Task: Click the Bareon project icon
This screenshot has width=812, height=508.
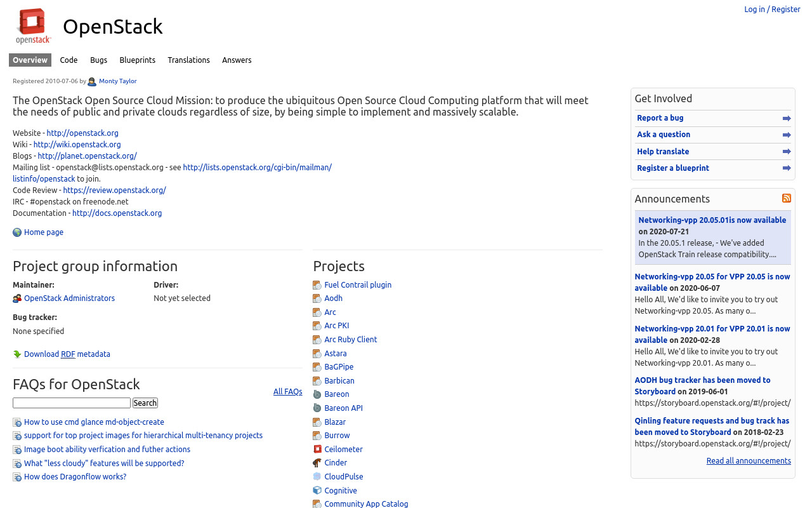Action: tap(317, 394)
